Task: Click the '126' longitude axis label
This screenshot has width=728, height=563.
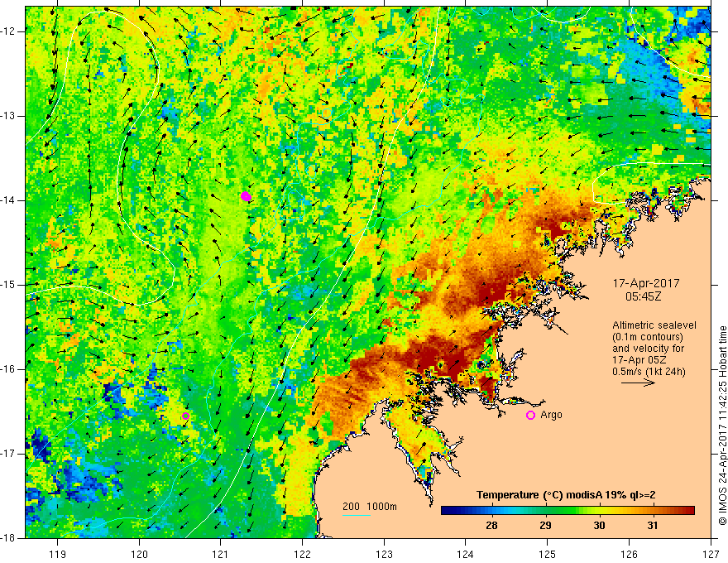Action: 629,554
